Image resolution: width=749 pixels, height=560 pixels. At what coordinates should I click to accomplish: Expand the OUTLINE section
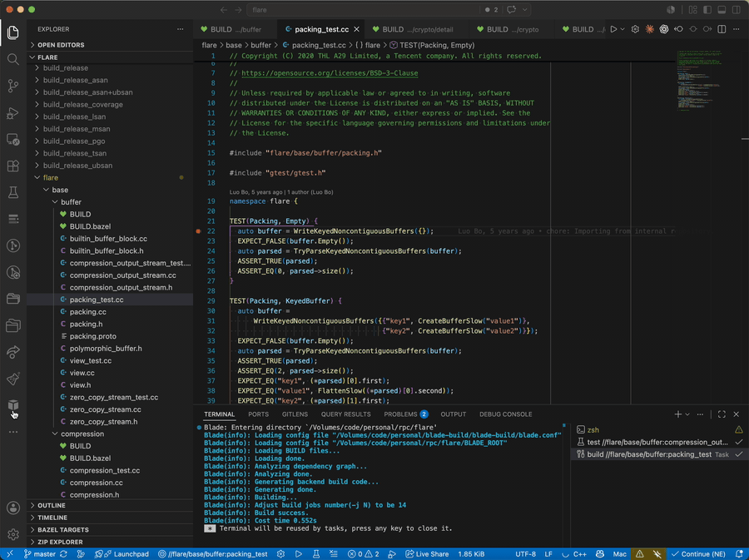coord(110,505)
